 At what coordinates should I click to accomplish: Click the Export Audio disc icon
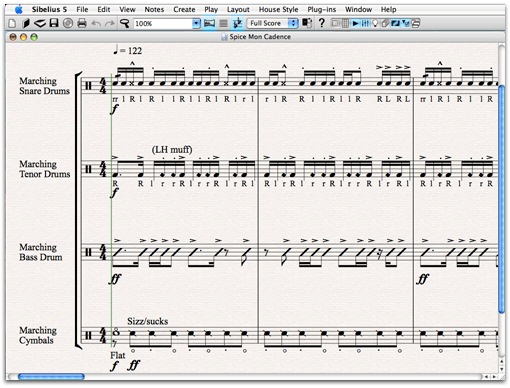tap(68, 23)
